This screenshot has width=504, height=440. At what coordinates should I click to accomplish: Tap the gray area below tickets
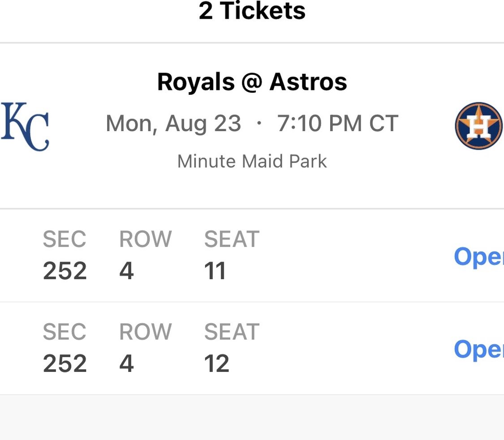[252, 417]
